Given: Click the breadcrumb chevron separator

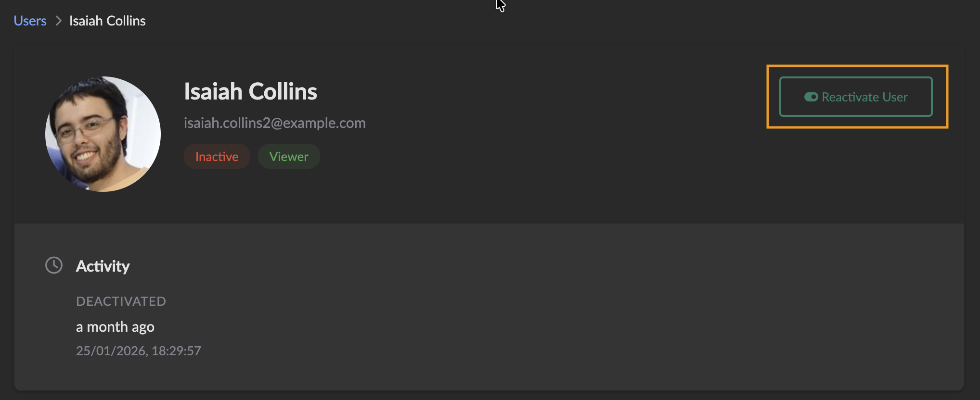Looking at the screenshot, I should click(x=58, y=21).
